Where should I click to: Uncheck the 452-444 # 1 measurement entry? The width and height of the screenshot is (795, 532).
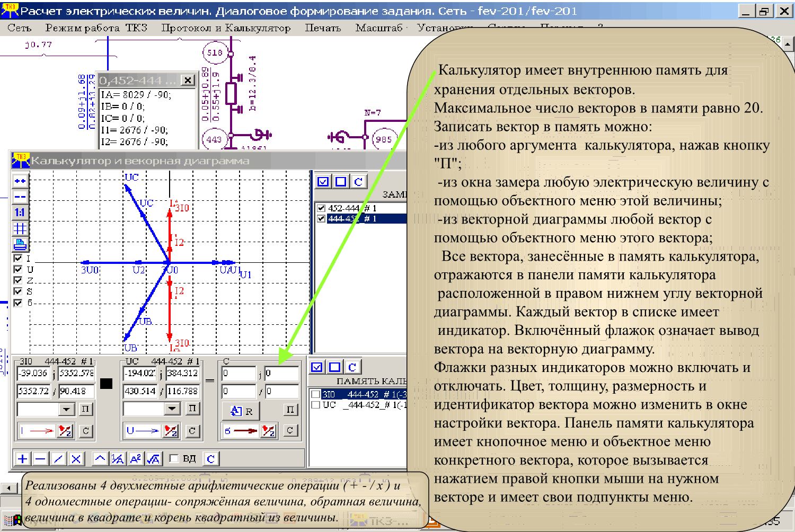(x=321, y=208)
